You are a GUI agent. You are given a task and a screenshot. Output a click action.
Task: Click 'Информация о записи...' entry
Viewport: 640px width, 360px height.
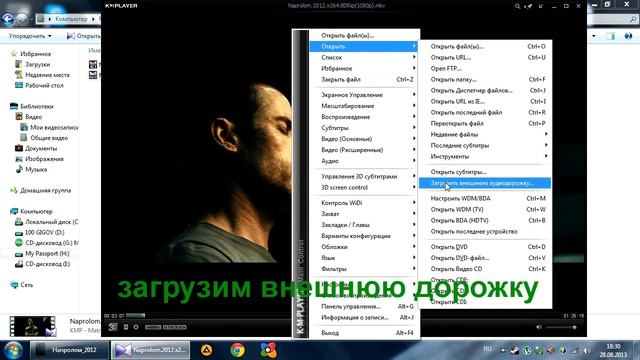tap(364, 317)
